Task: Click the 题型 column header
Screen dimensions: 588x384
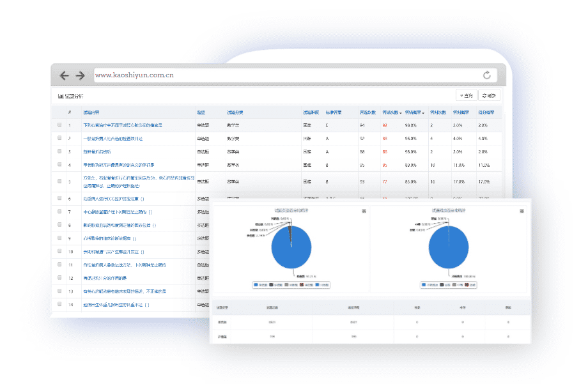Action: click(x=201, y=112)
